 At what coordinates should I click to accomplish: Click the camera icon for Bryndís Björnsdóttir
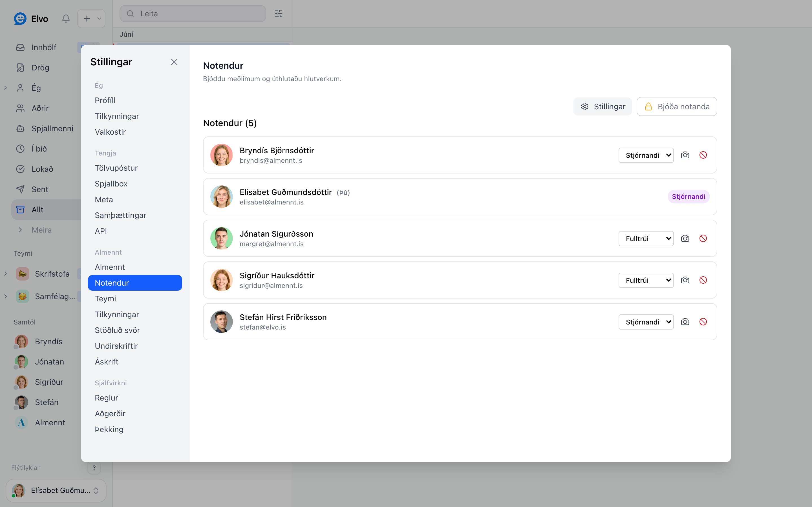(685, 155)
